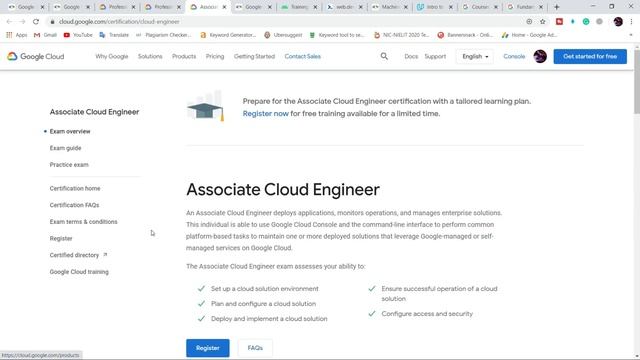Open the Chrome profile avatar in toolbar
640x360 pixels.
(618, 22)
